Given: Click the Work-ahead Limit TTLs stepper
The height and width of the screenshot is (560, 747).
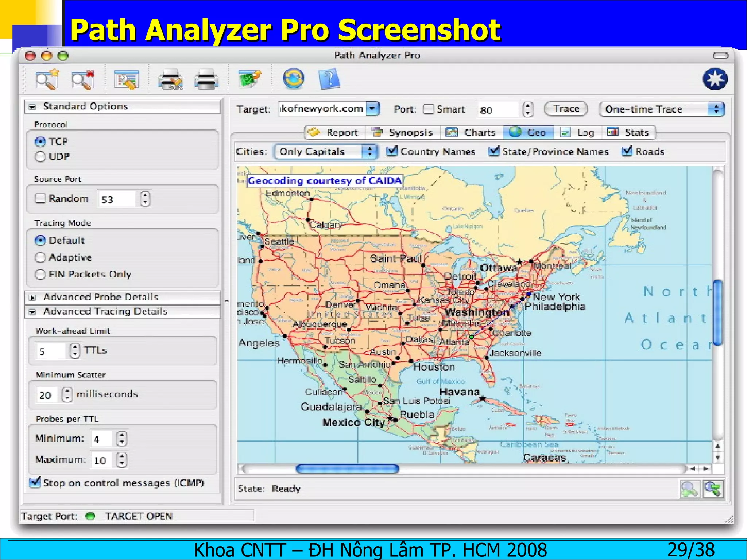Looking at the screenshot, I should point(74,351).
